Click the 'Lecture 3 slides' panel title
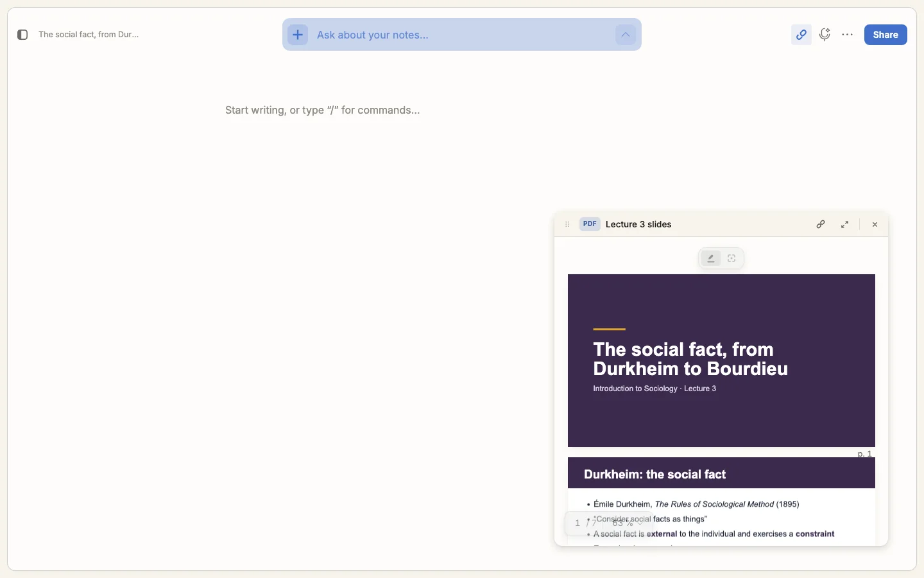Viewport: 924px width, 578px height. click(x=638, y=224)
